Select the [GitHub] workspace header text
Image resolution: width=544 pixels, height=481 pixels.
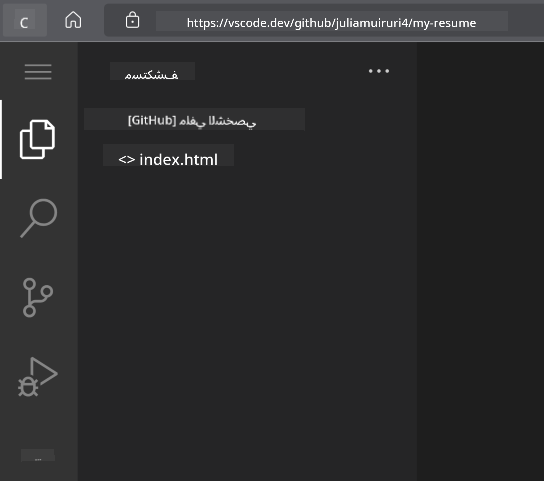(192, 121)
